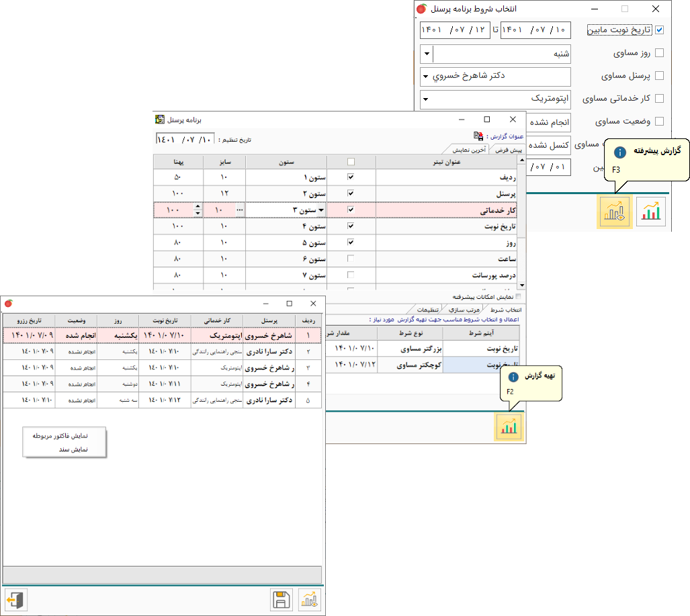Toggle نمایش امکانات پیشرفته checkbox
This screenshot has width=690, height=616.
pyautogui.click(x=517, y=296)
